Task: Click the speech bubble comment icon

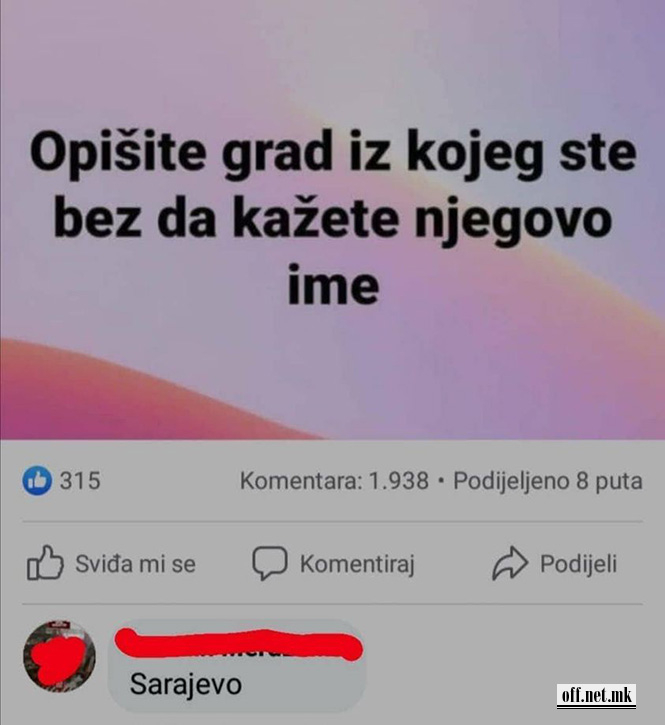Action: pyautogui.click(x=270, y=563)
